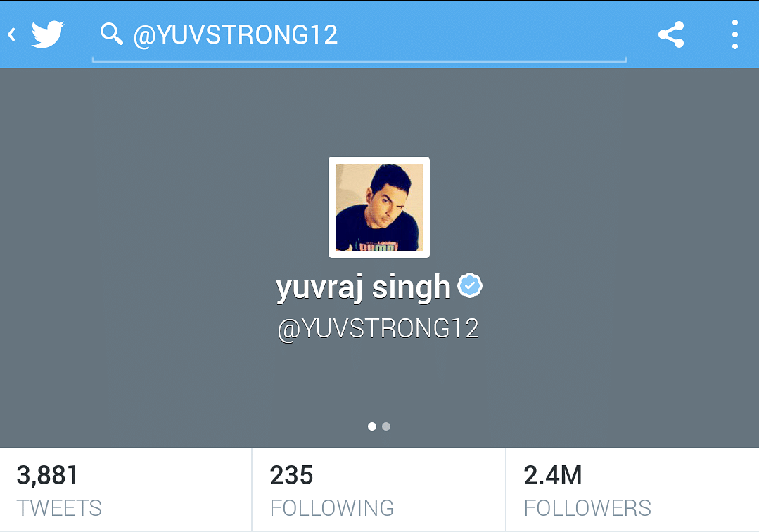The image size is (759, 532).
Task: Tap the search box underline
Action: (359, 60)
